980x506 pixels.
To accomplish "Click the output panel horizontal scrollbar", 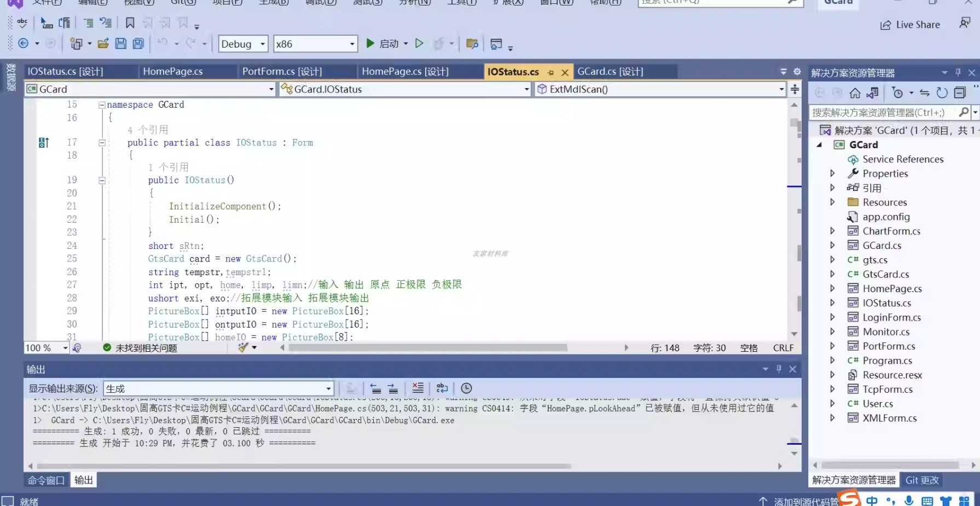I will click(x=405, y=466).
